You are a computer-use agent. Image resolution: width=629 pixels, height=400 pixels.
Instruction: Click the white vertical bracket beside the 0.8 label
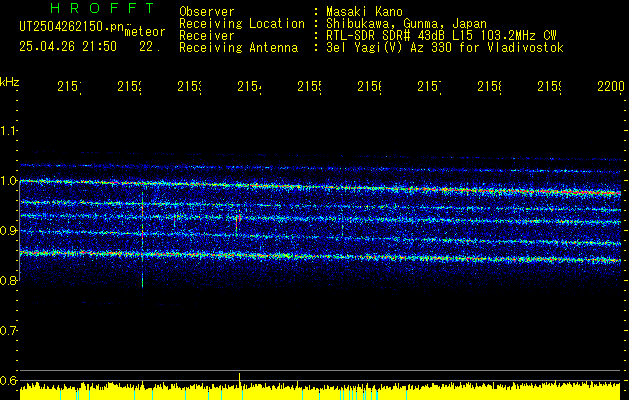pos(20,231)
